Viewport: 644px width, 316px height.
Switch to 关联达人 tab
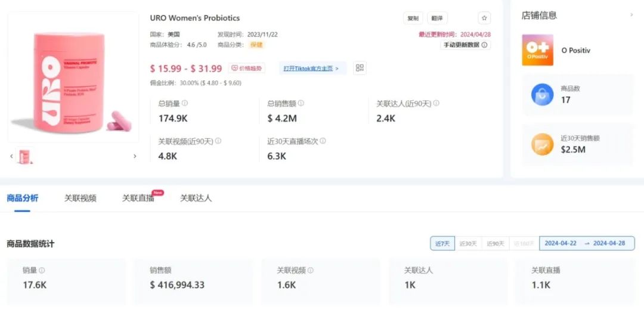tap(196, 198)
